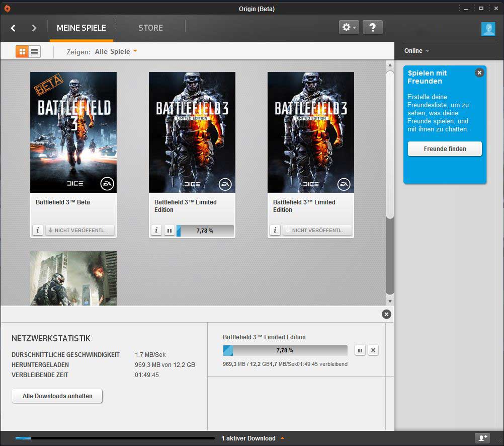Click the add friend icon at bottom right
The height and width of the screenshot is (446, 504).
click(482, 438)
